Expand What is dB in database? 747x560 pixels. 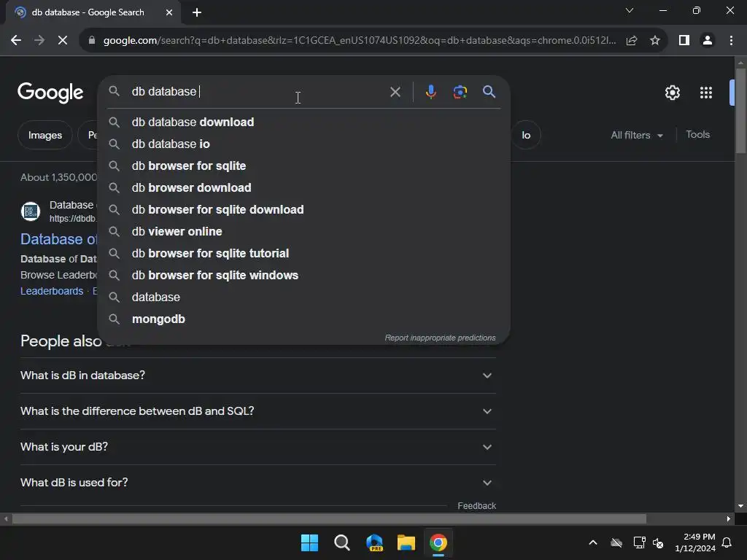coord(258,376)
